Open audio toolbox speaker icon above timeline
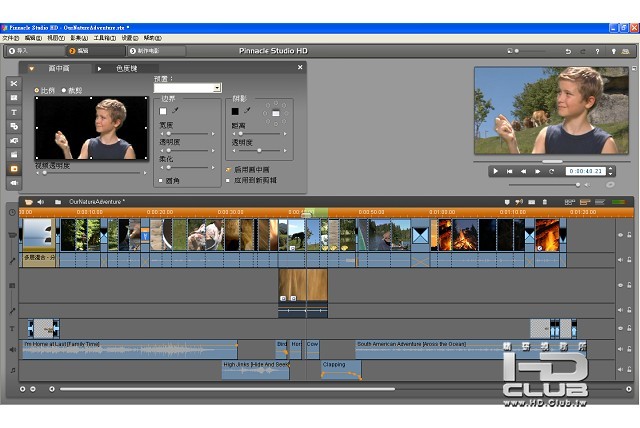Viewport: 640px width, 428px height. (41, 202)
